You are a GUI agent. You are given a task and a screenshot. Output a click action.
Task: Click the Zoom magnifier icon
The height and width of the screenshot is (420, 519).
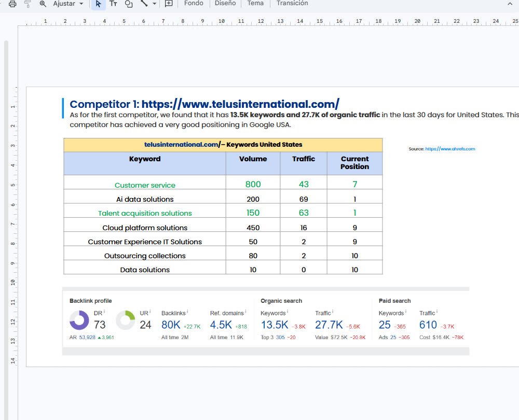[43, 4]
